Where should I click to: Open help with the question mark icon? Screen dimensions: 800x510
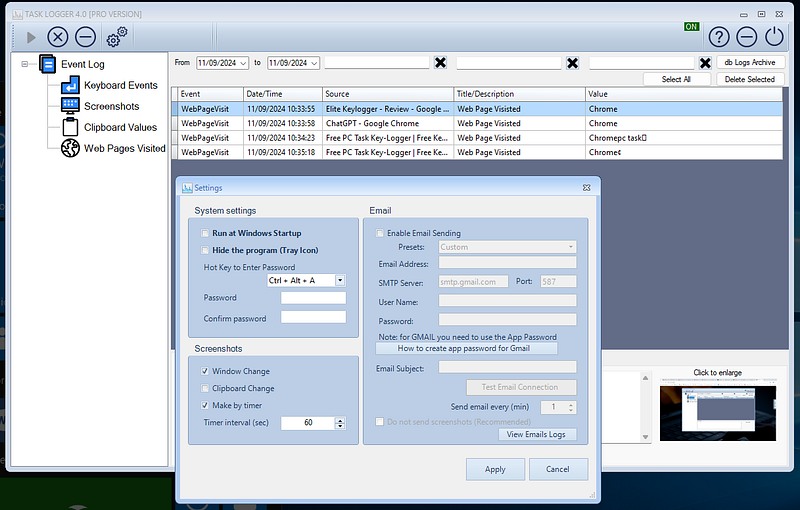point(719,37)
